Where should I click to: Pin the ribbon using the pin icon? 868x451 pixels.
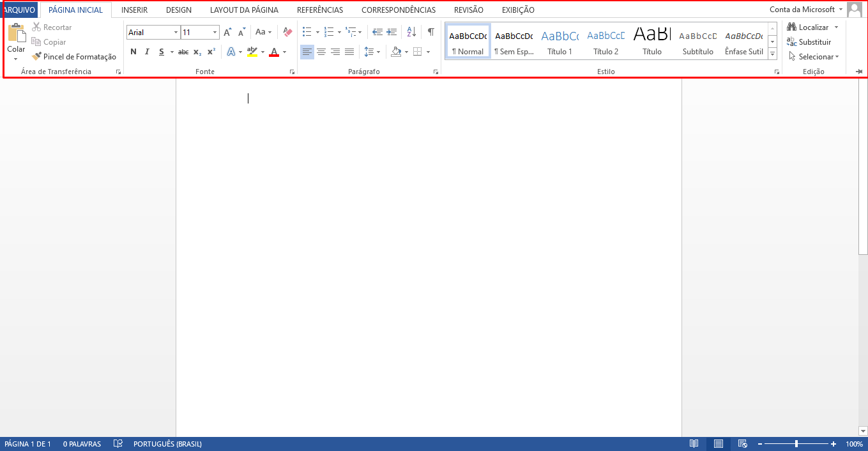point(859,72)
